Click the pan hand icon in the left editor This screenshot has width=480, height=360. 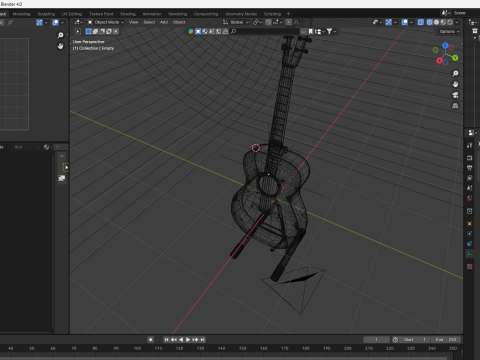point(60,46)
